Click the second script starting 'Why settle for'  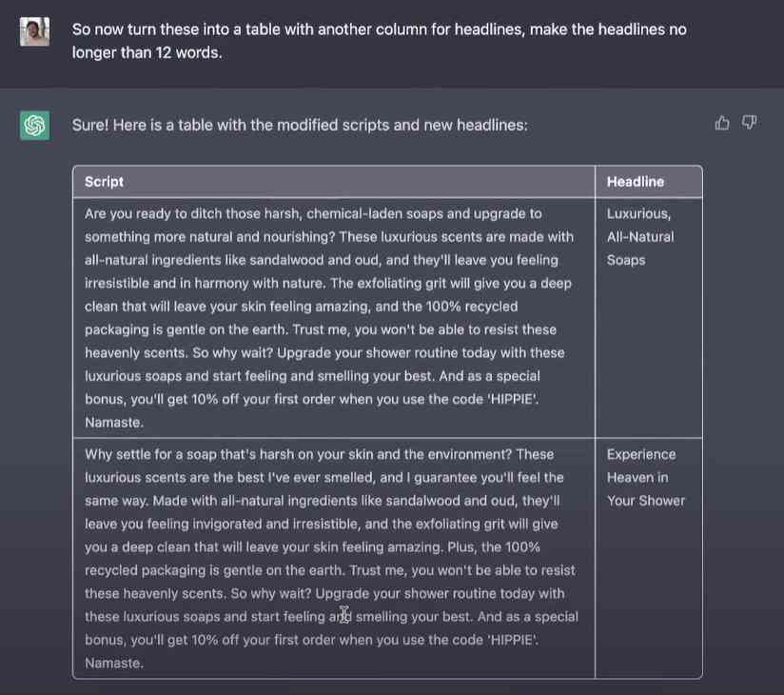click(334, 558)
